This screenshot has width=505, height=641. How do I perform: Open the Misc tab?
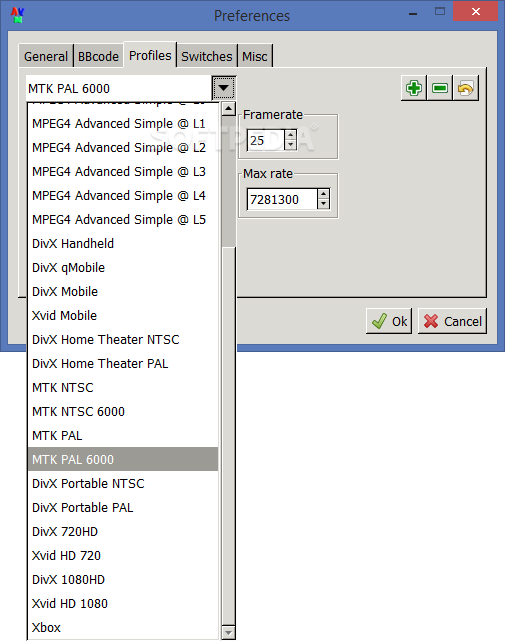pyautogui.click(x=255, y=56)
